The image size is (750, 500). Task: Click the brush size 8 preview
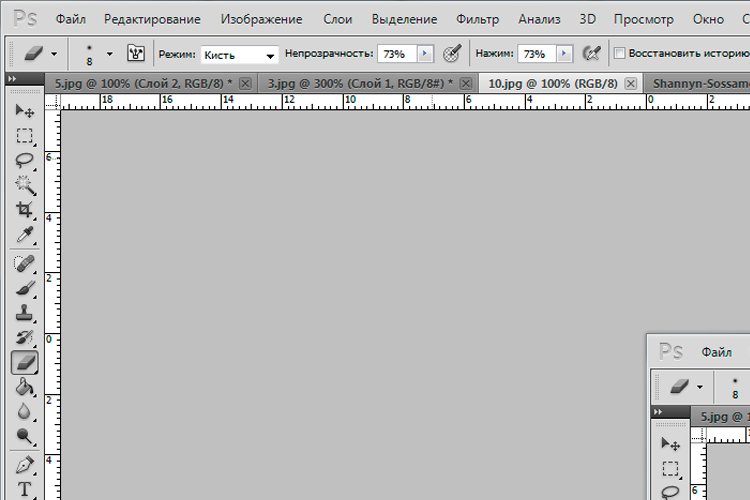pos(89,55)
